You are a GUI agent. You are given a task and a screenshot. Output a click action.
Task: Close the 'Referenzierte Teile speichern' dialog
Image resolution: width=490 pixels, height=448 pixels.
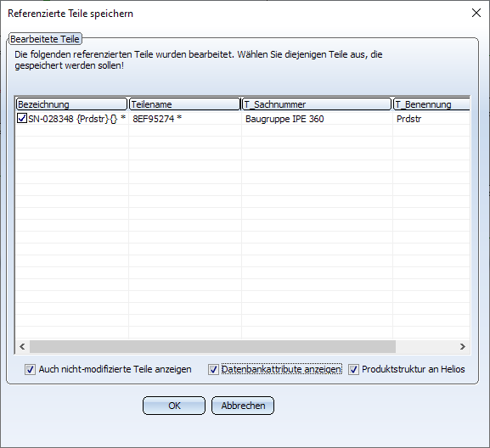[x=476, y=13]
